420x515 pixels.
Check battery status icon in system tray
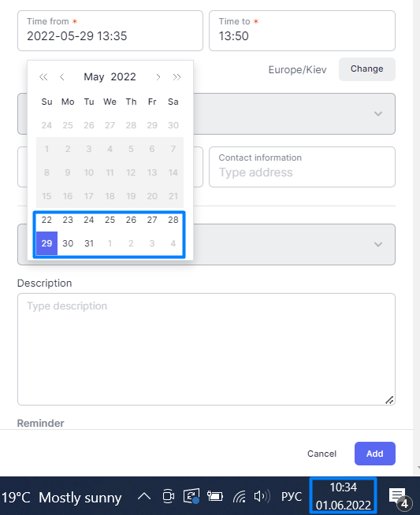pos(214,496)
